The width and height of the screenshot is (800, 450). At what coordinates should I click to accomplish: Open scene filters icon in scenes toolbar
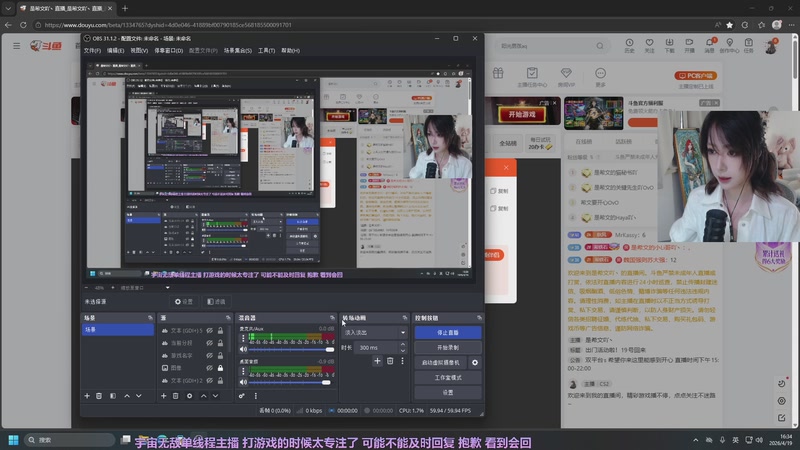click(113, 396)
